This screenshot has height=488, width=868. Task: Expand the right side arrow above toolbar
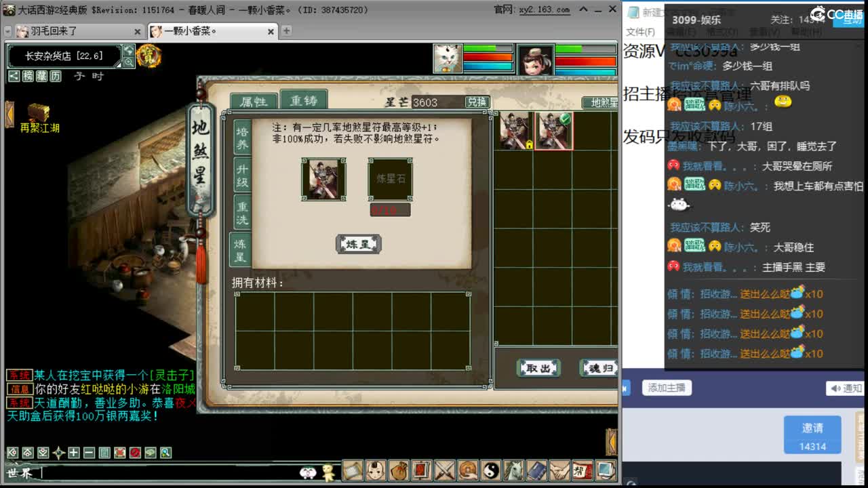pos(611,442)
